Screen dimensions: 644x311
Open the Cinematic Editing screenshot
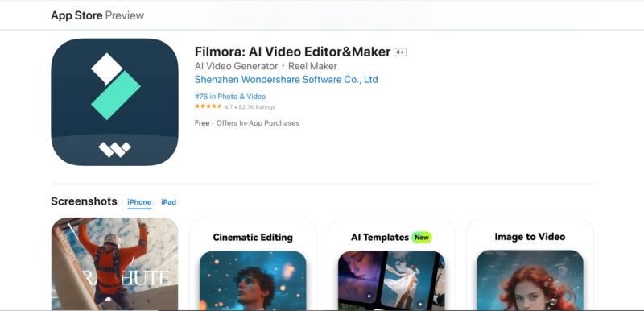[x=253, y=263]
